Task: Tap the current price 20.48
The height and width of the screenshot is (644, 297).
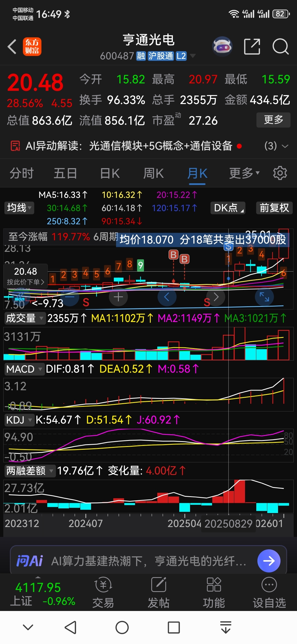Action: pyautogui.click(x=35, y=82)
